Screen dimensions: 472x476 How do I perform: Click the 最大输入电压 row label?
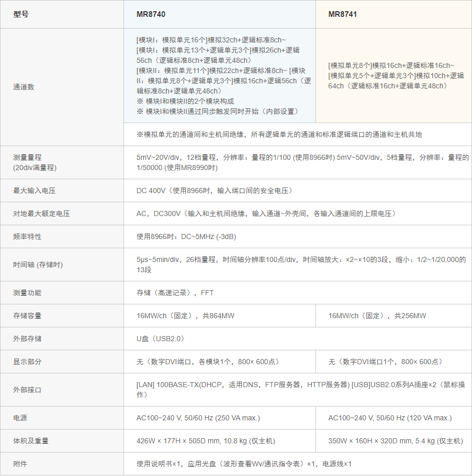(x=34, y=191)
